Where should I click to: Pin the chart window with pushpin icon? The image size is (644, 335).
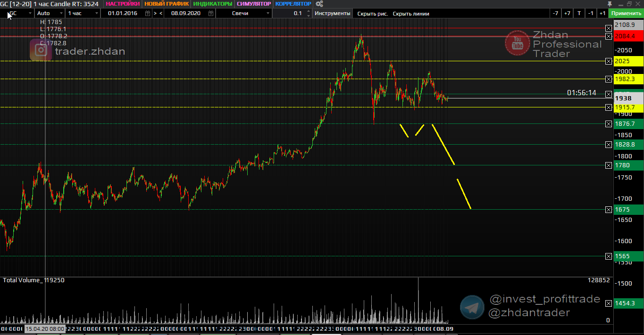[x=610, y=3]
